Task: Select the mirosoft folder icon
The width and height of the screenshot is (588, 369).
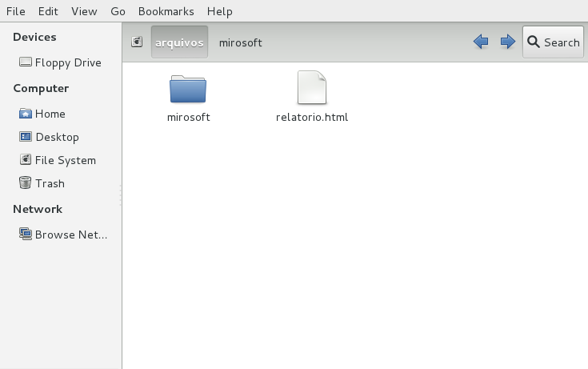Action: tap(188, 90)
